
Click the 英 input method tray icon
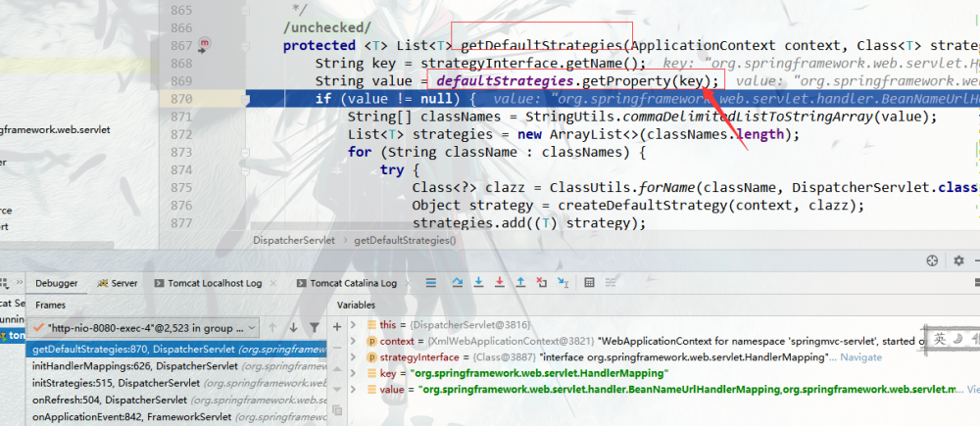940,339
